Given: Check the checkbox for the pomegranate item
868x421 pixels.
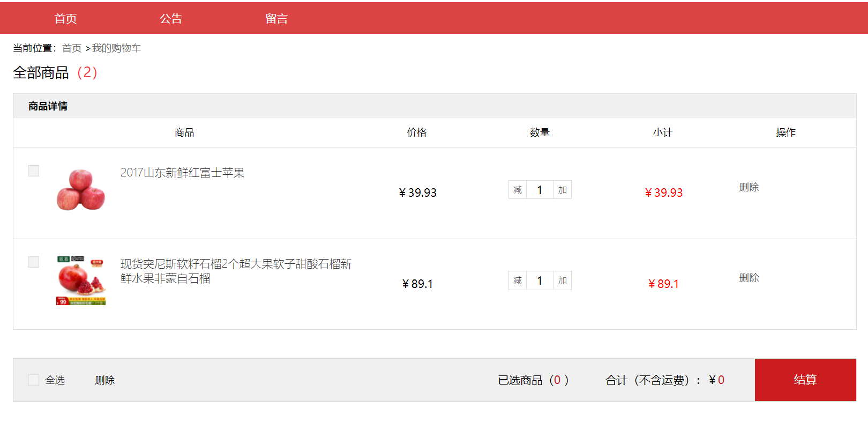Looking at the screenshot, I should point(33,262).
